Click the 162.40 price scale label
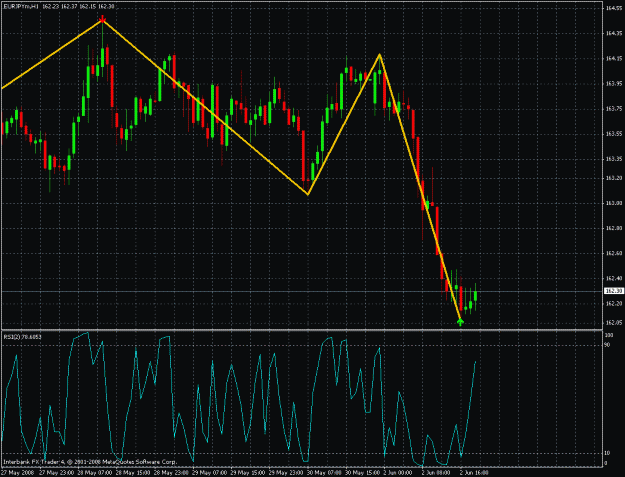The height and width of the screenshot is (477, 625). coord(614,279)
